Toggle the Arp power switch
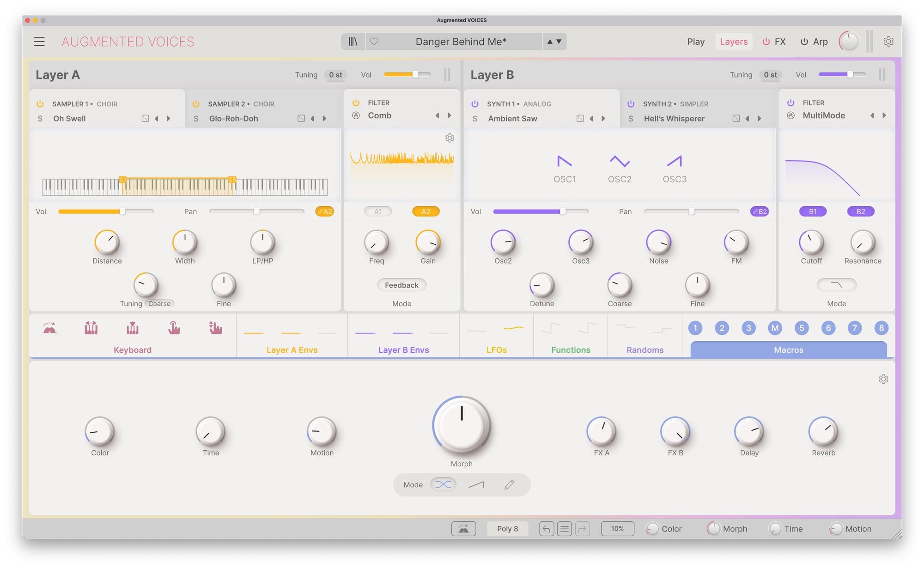 (x=804, y=42)
